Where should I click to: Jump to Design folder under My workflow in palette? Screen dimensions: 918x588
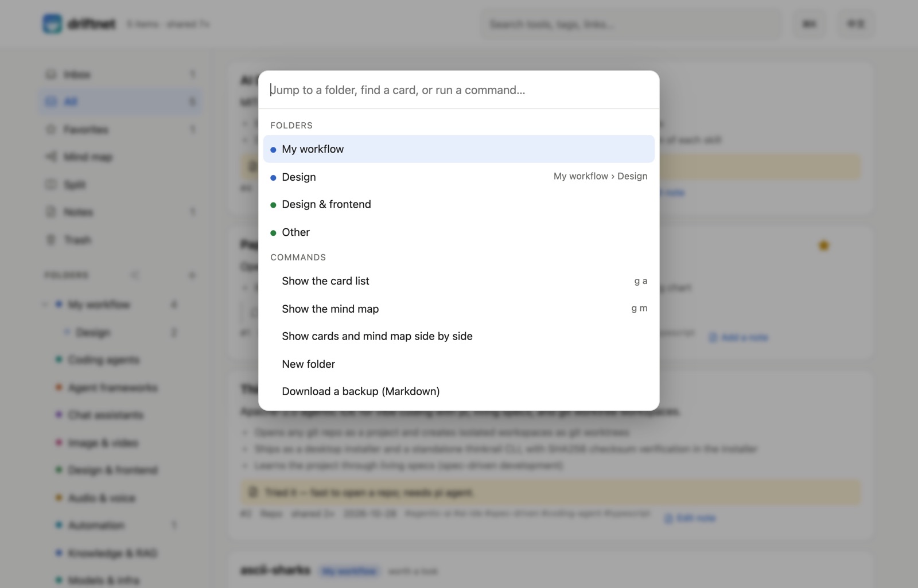[458, 177]
